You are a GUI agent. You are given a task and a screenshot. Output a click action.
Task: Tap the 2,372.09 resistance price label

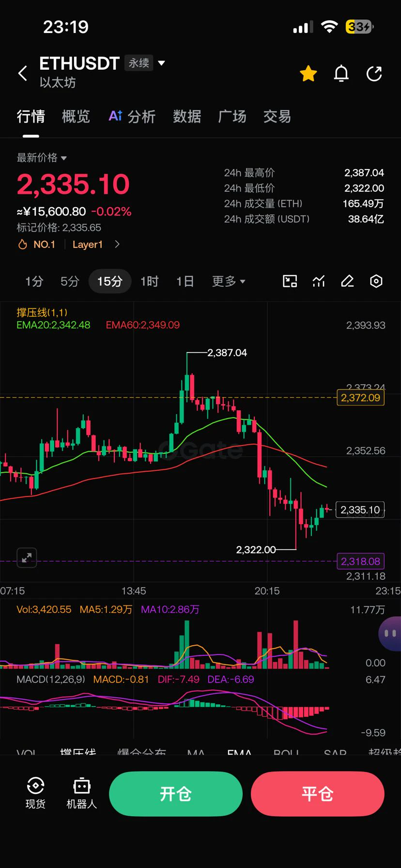[x=360, y=398]
